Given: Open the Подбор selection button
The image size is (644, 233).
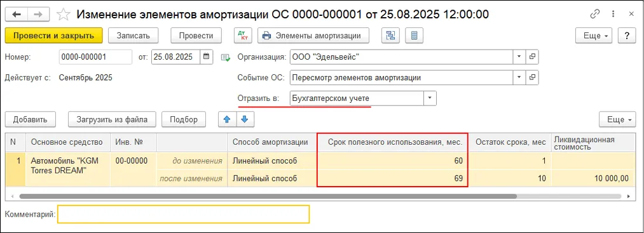Looking at the screenshot, I should tap(184, 119).
